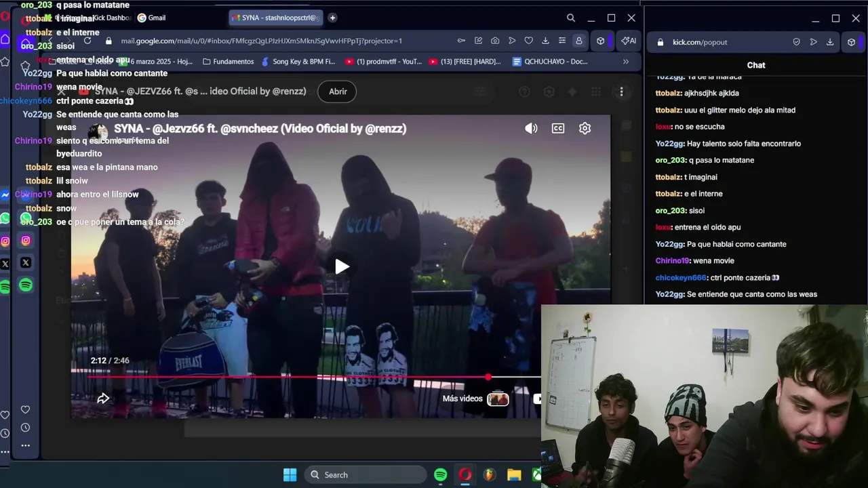Toggle closed captions on the video

pyautogui.click(x=558, y=128)
